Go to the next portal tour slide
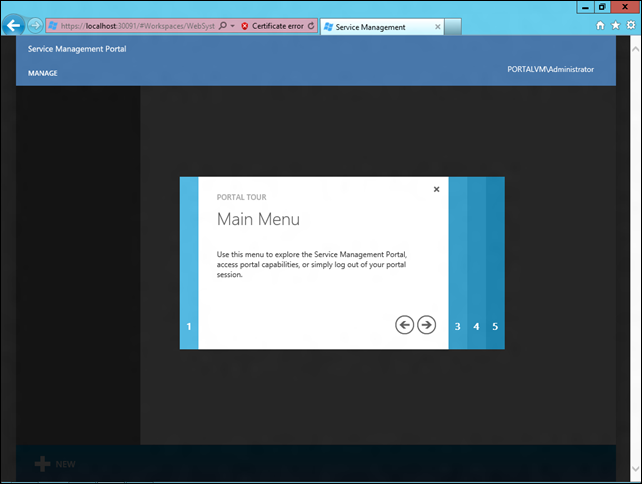642x484 pixels. pyautogui.click(x=427, y=324)
